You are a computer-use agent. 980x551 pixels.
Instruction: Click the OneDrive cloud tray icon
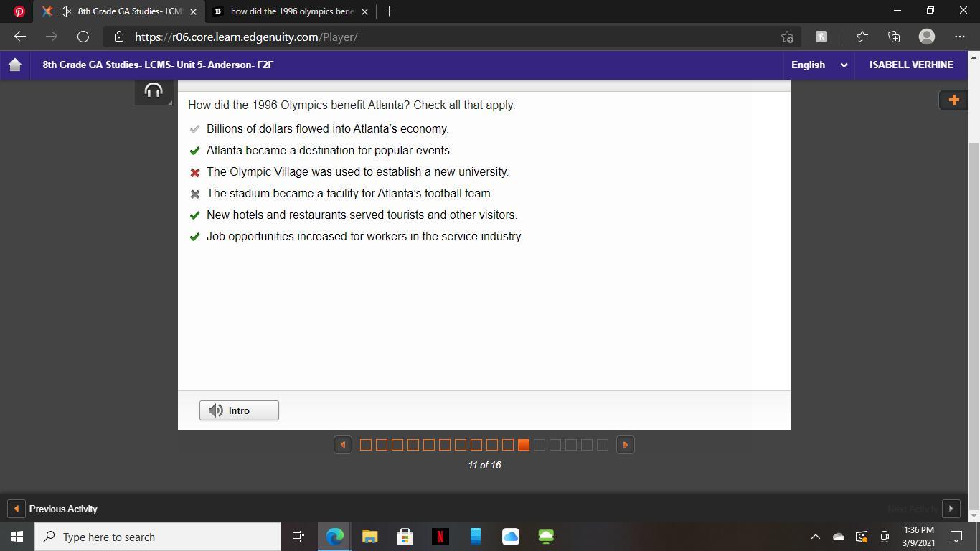pos(838,537)
